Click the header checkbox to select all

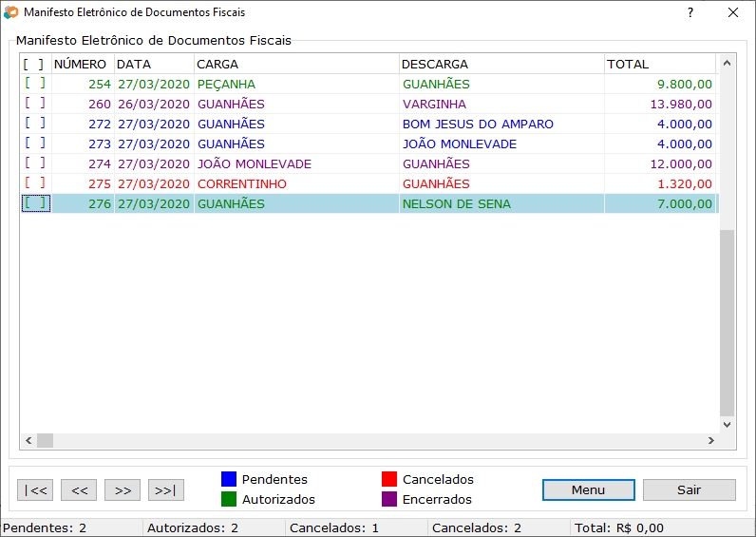click(x=35, y=64)
